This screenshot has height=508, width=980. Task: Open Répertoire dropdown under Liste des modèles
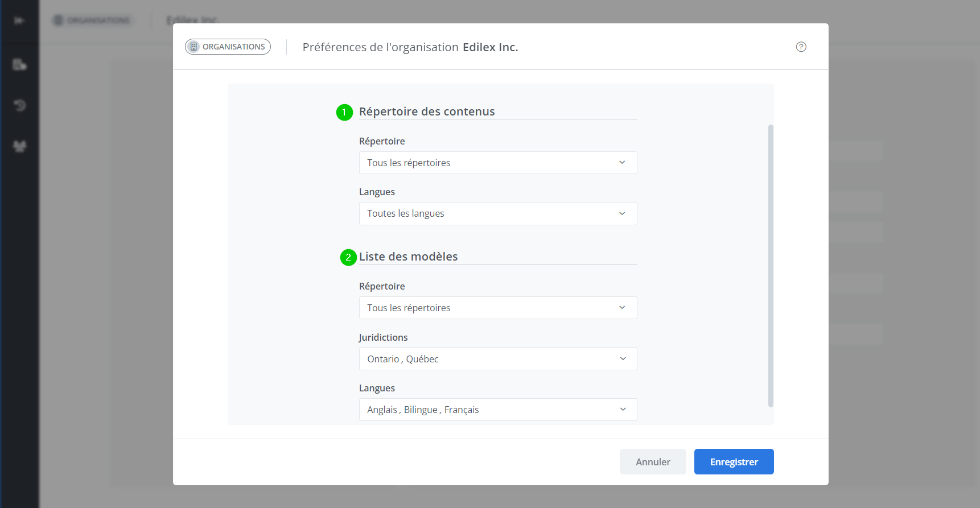click(497, 308)
